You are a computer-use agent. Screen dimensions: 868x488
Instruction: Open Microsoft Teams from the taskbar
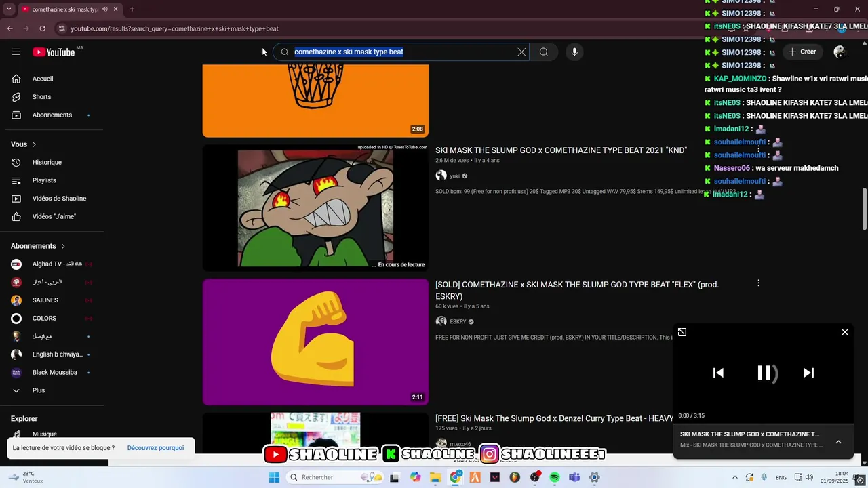pos(574,477)
